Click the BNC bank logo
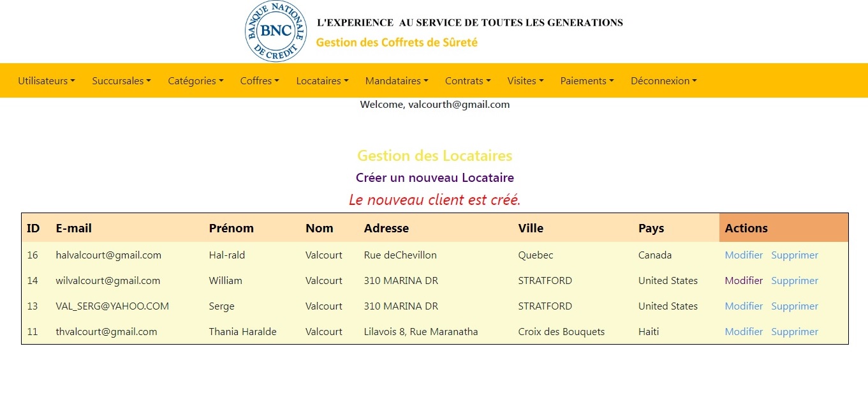The image size is (868, 404). (276, 31)
